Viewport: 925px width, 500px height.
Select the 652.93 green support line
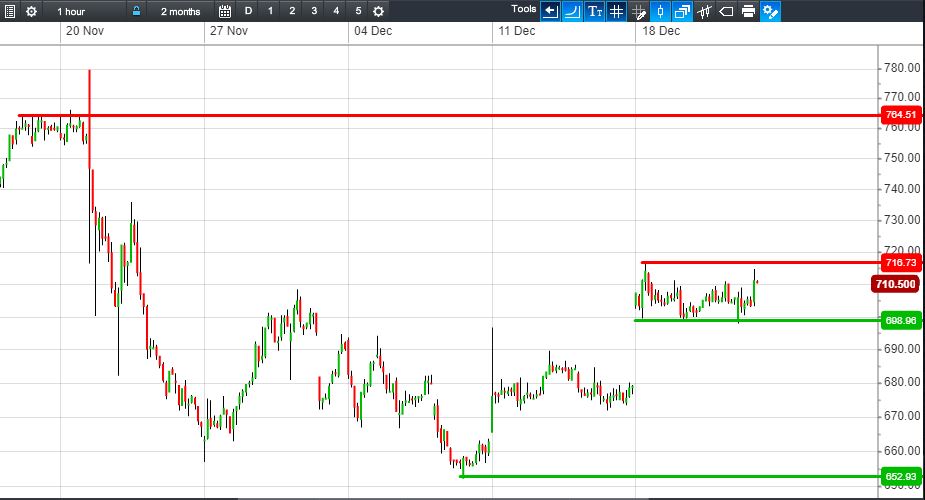669,476
